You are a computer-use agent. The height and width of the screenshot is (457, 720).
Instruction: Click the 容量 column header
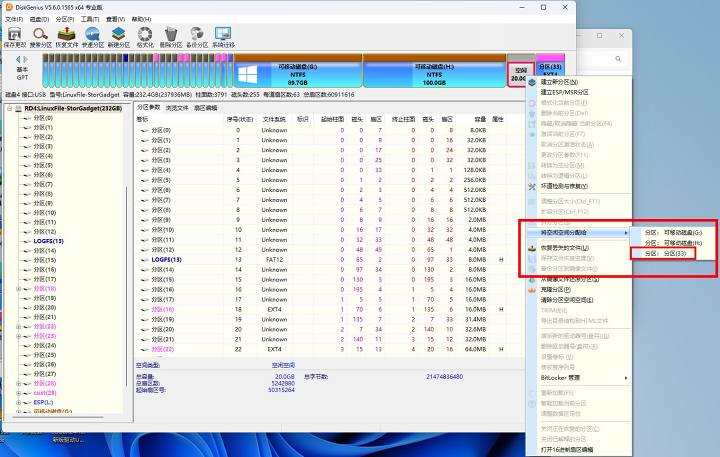(480, 119)
